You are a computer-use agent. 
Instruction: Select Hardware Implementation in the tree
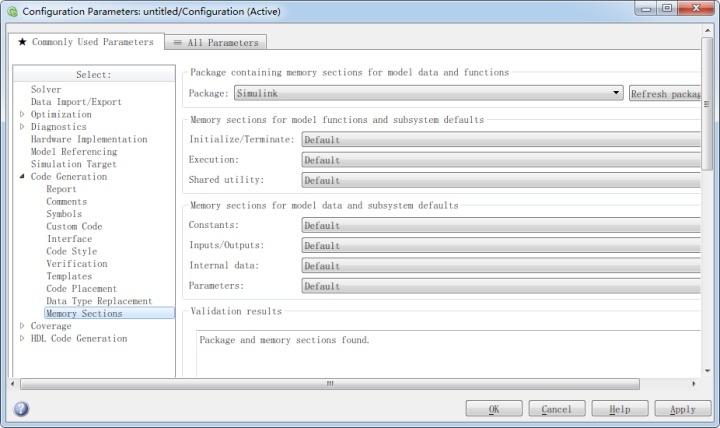point(89,139)
